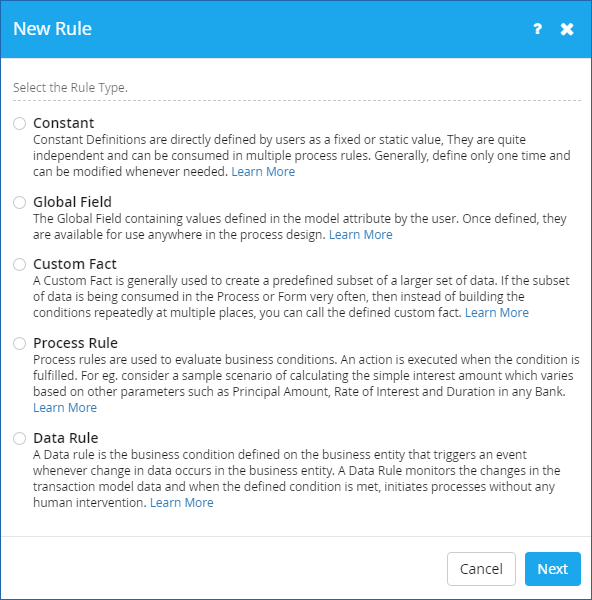Select the Global Field radio button
This screenshot has width=592, height=600.
tap(20, 202)
